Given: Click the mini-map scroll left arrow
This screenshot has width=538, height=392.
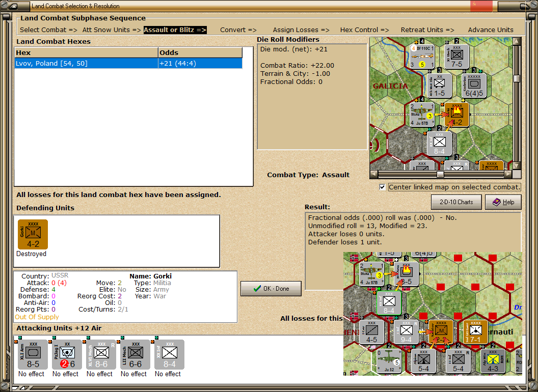Looking at the screenshot, I should (373, 174).
